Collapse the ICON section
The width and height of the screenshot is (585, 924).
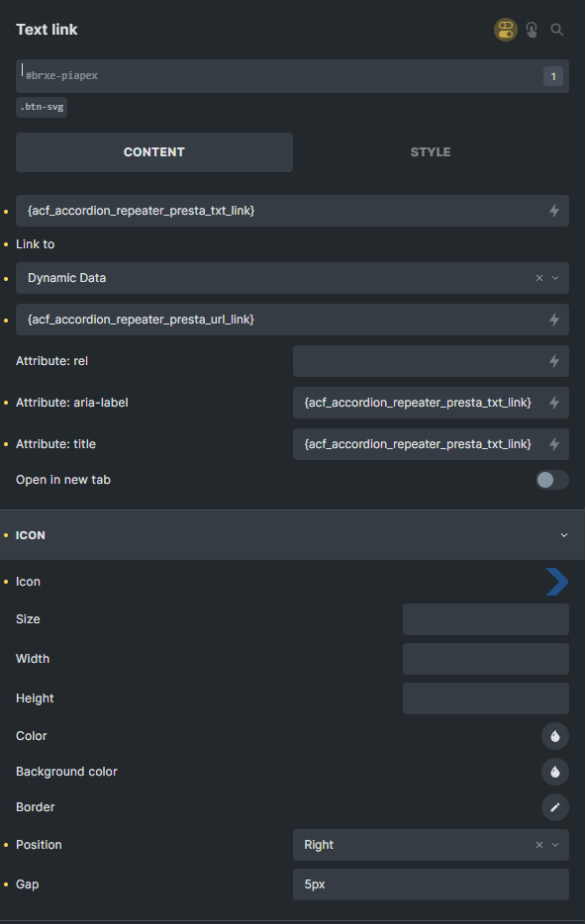[293, 535]
